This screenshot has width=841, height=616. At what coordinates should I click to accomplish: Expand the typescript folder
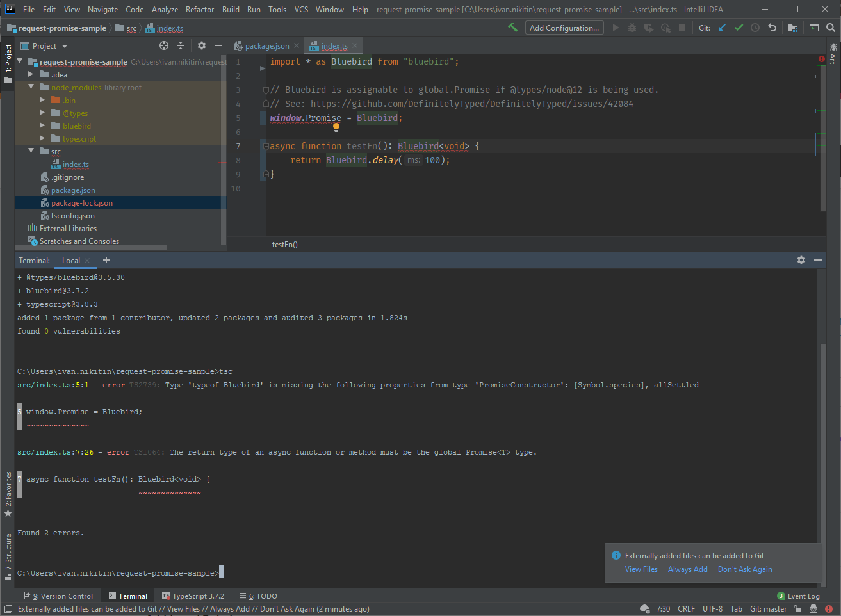click(42, 138)
